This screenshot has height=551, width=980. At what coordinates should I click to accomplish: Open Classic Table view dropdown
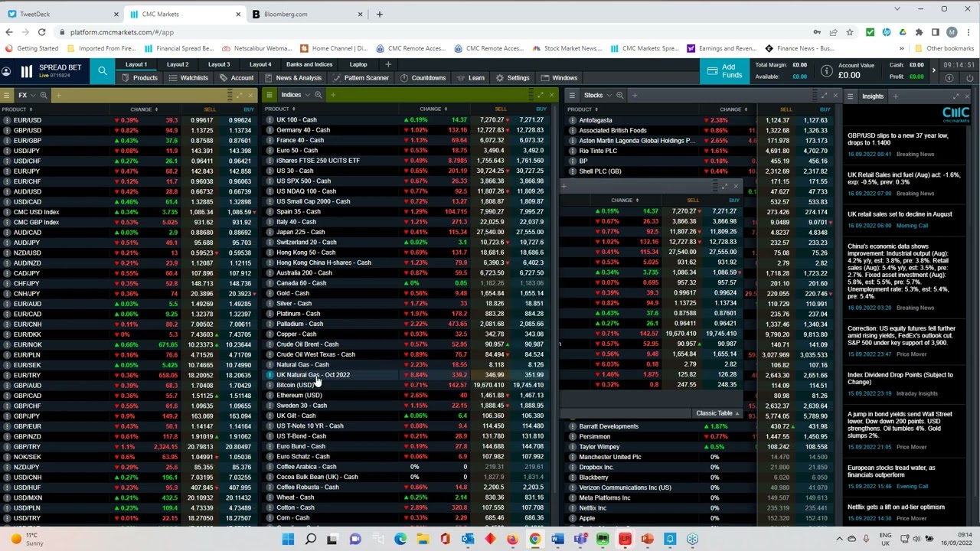[718, 413]
